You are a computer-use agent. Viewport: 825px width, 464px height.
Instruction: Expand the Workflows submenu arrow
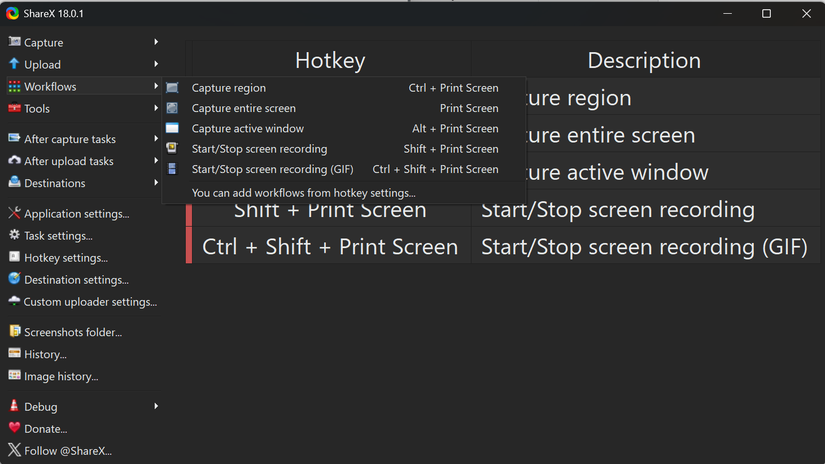coord(156,86)
